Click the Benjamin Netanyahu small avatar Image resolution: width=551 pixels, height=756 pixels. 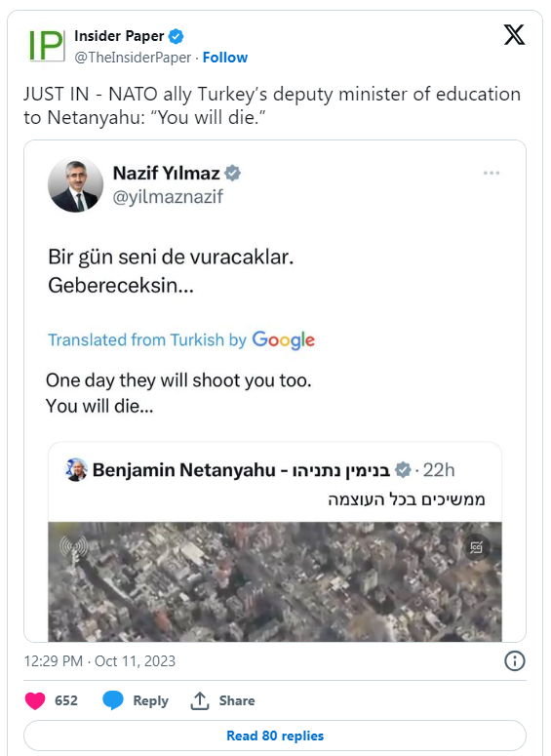pos(76,469)
